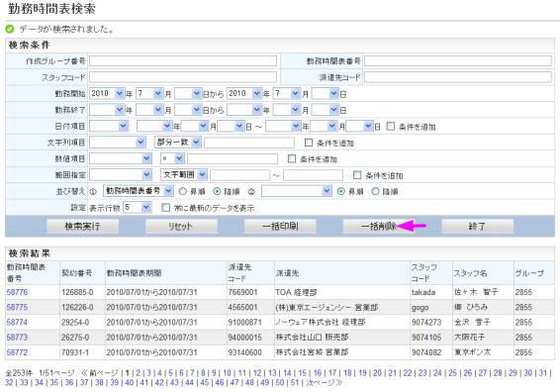The height and width of the screenshot is (392, 560).
Task: Open the 範囲指定 item dropdown
Action: 121,175
